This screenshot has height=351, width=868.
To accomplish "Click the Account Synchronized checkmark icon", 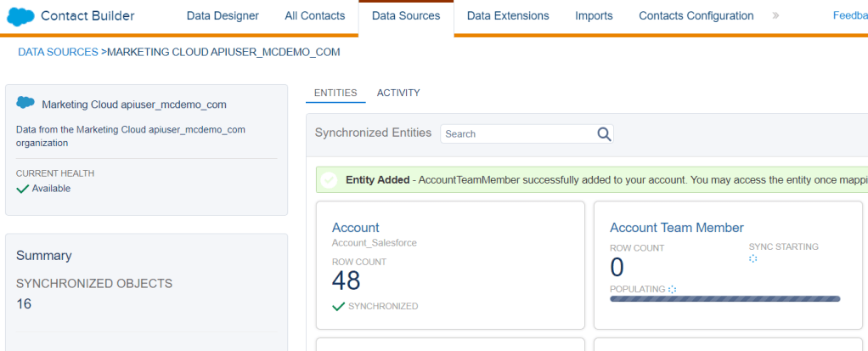I will 338,306.
